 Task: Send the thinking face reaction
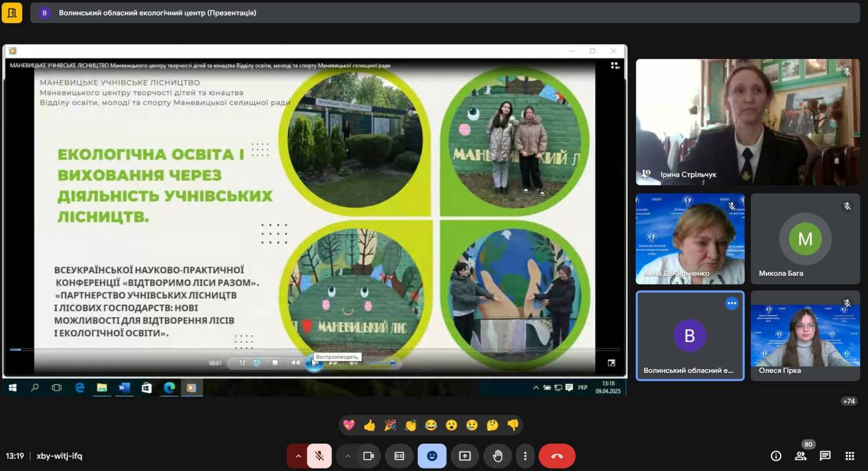point(492,425)
